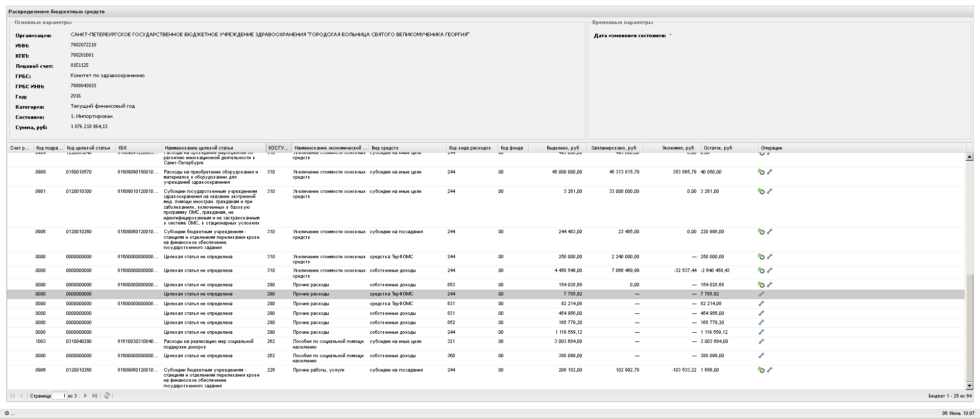Click the wrench icon in the 4 458 549,00 row

[x=770, y=270]
